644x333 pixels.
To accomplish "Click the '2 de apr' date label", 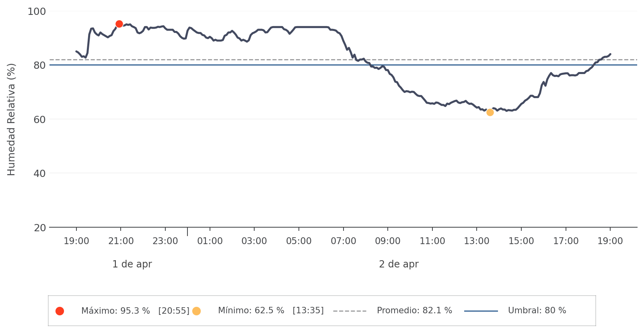I will tap(399, 264).
